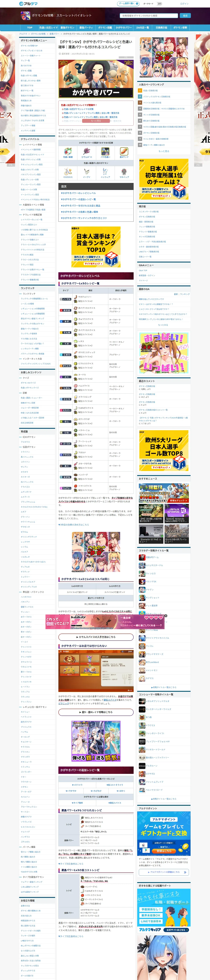Open the マリオカートワールド title icon

(x=142, y=750)
